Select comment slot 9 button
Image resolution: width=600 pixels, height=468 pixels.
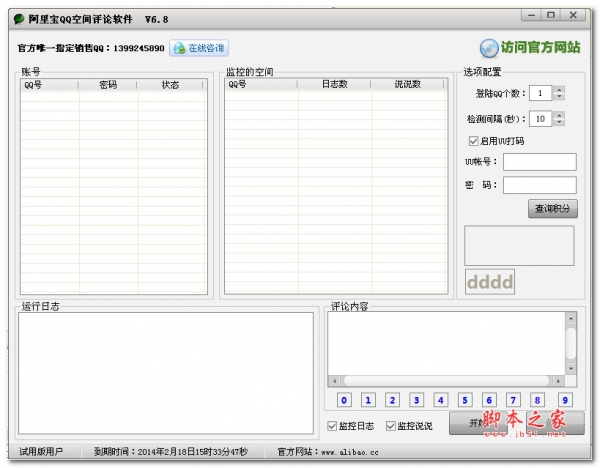[x=565, y=400]
